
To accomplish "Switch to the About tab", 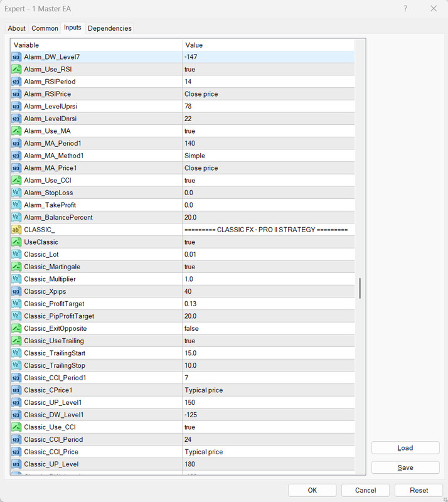I will click(x=17, y=28).
